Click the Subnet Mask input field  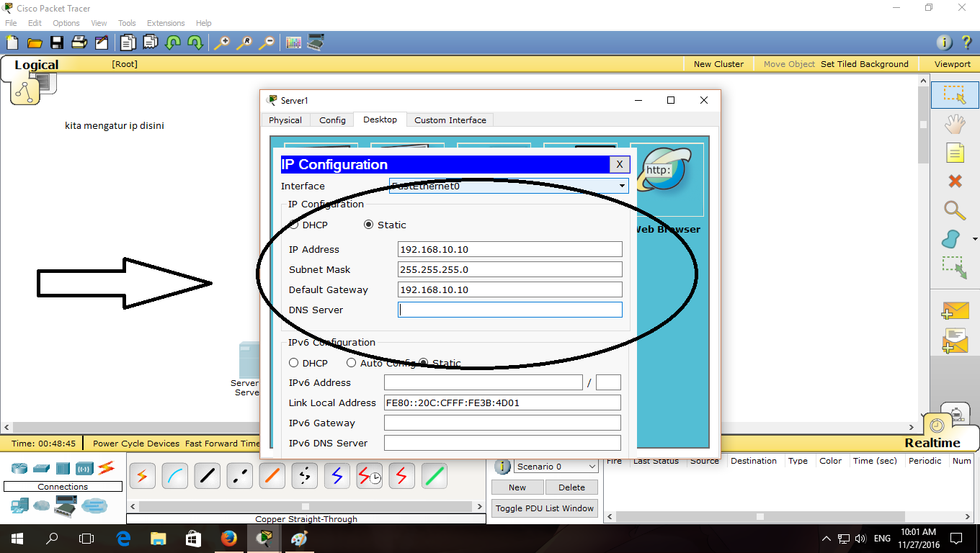click(x=510, y=269)
